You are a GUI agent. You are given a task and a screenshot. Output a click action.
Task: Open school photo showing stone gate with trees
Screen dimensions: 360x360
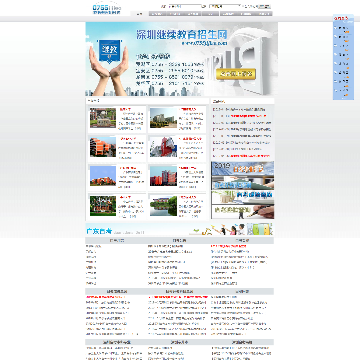pyautogui.click(x=103, y=118)
